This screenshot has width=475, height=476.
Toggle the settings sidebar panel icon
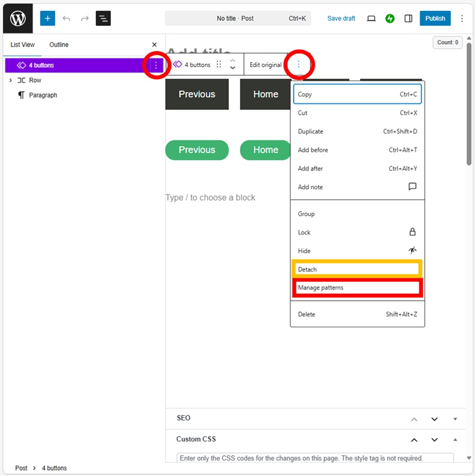[x=408, y=19]
